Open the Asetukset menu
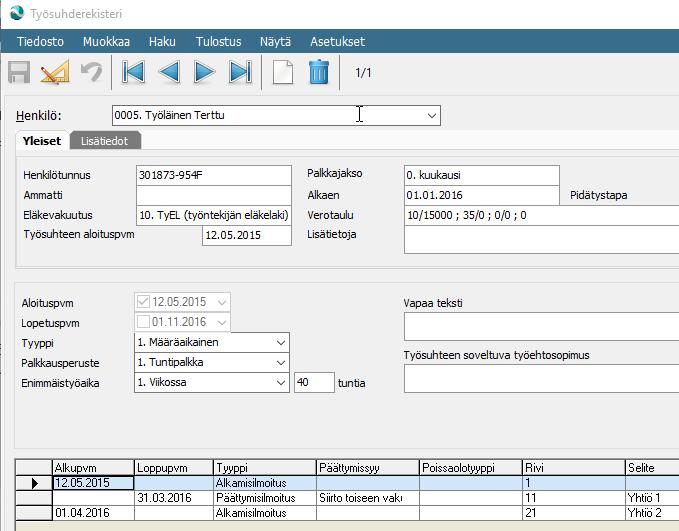The width and height of the screenshot is (679, 531). (337, 42)
